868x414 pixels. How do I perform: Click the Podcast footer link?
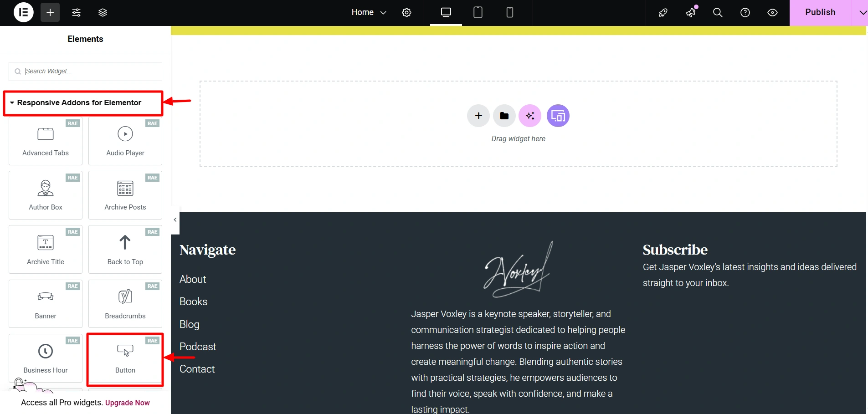click(198, 347)
